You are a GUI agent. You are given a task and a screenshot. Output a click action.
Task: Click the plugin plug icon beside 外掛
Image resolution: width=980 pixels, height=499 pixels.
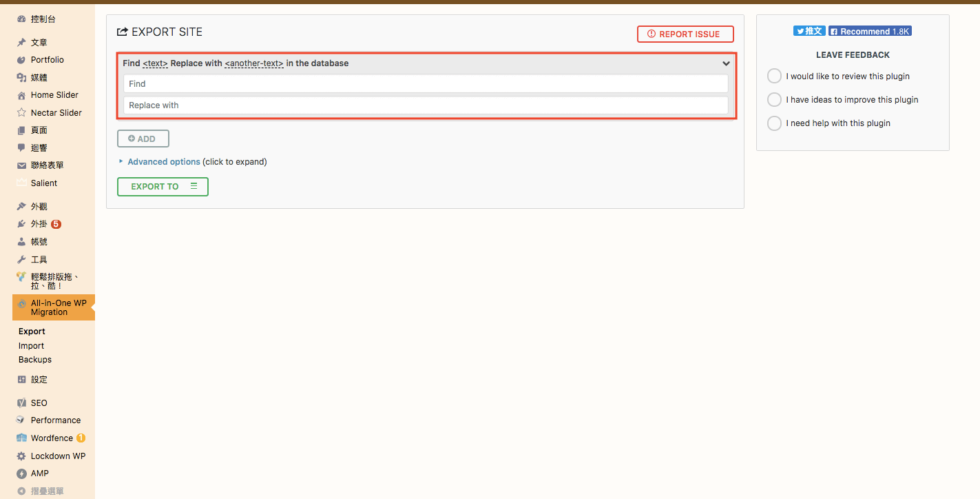(x=21, y=224)
